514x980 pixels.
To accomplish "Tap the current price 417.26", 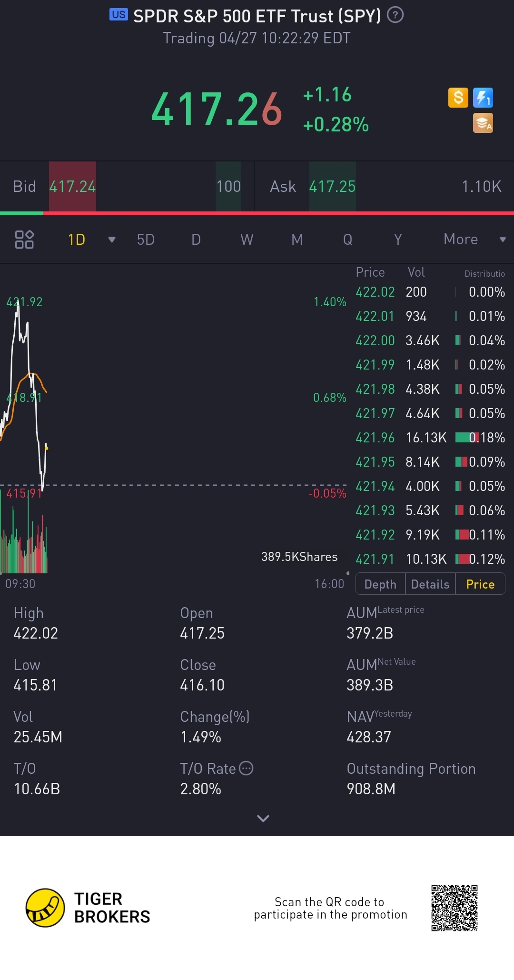I will (217, 109).
